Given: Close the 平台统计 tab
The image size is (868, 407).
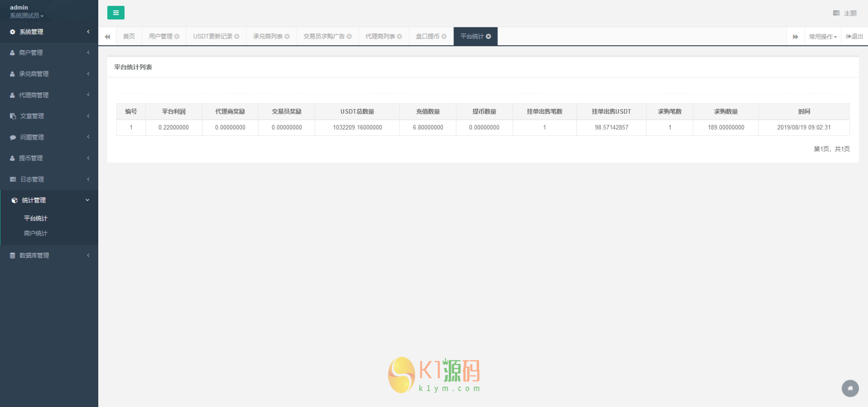Looking at the screenshot, I should (x=489, y=37).
